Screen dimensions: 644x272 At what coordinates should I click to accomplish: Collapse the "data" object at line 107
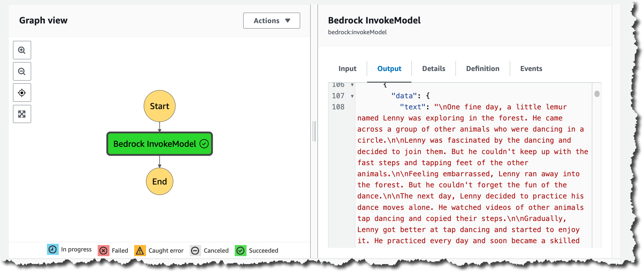[352, 96]
